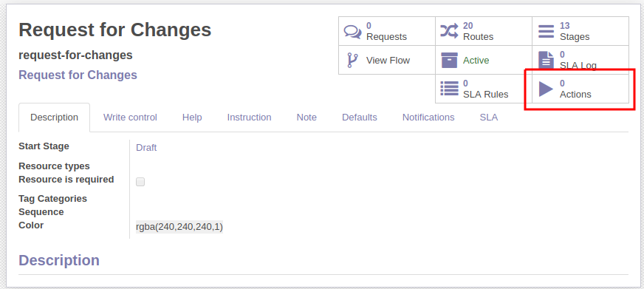Click the SLA Rules list icon
The width and height of the screenshot is (644, 289).
[449, 89]
